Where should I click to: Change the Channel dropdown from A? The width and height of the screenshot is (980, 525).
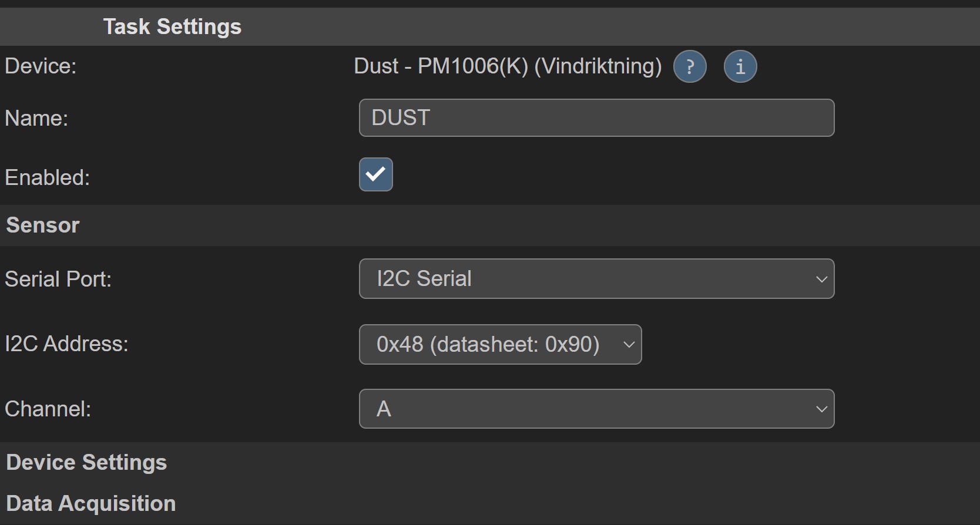pyautogui.click(x=597, y=409)
